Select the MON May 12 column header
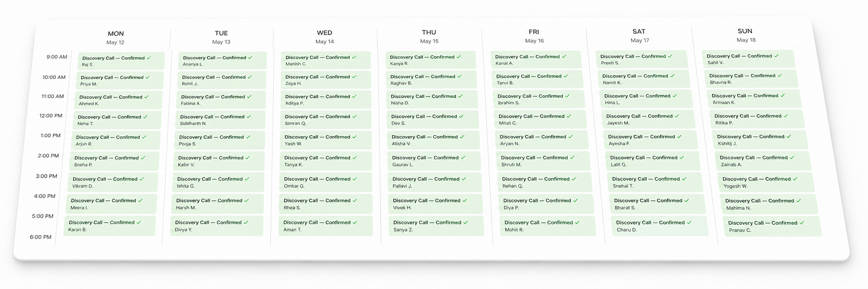 point(115,38)
